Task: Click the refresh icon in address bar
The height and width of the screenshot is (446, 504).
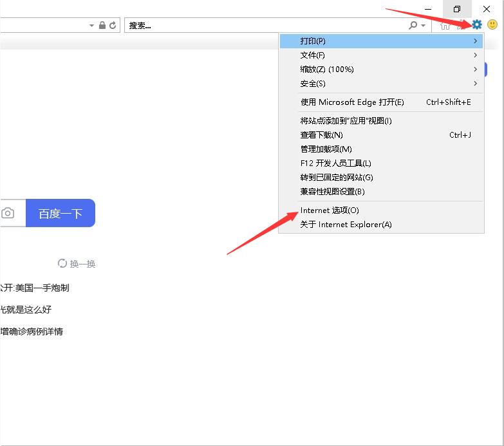Action: coord(113,25)
